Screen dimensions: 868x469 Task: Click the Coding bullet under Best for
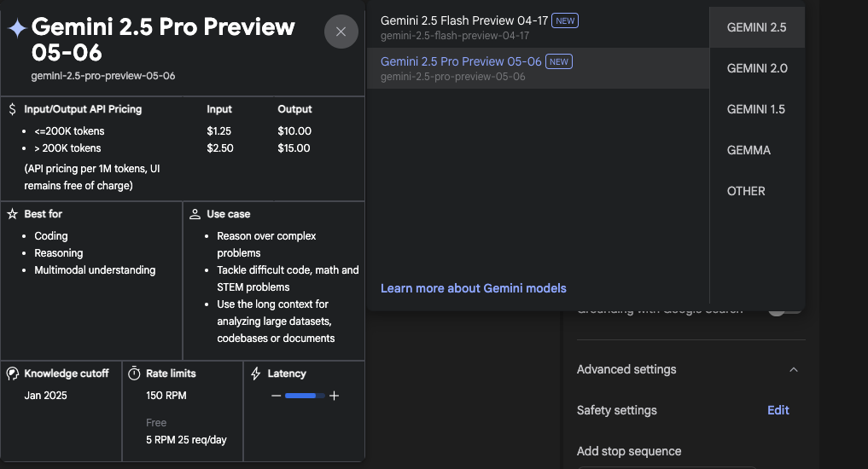[51, 236]
